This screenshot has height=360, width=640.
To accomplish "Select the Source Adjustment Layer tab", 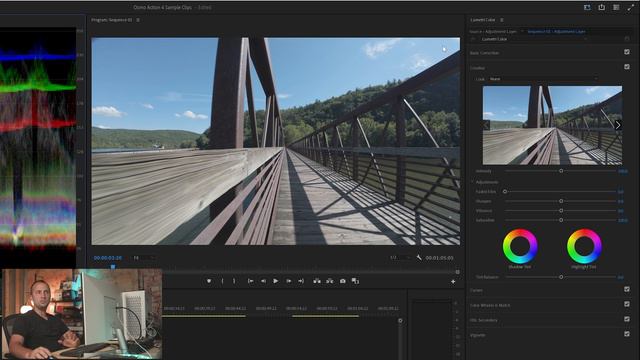I will click(493, 31).
